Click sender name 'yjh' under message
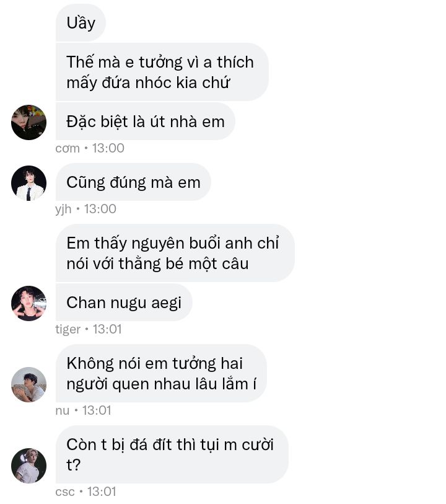Screen dimensions: 446x504 tap(63, 210)
